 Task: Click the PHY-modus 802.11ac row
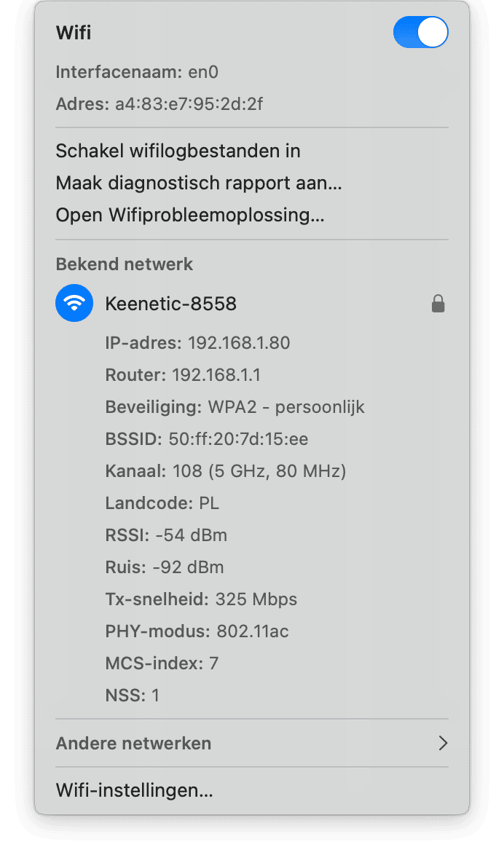[197, 631]
